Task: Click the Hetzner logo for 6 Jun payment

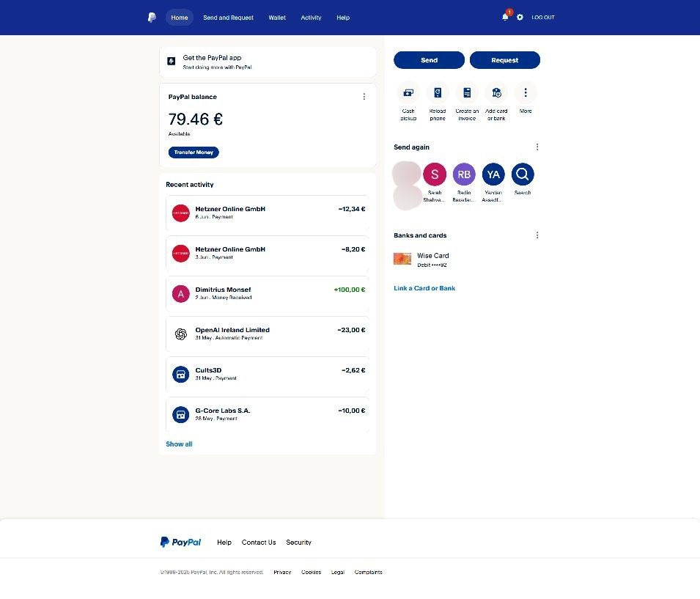Action: pos(181,213)
